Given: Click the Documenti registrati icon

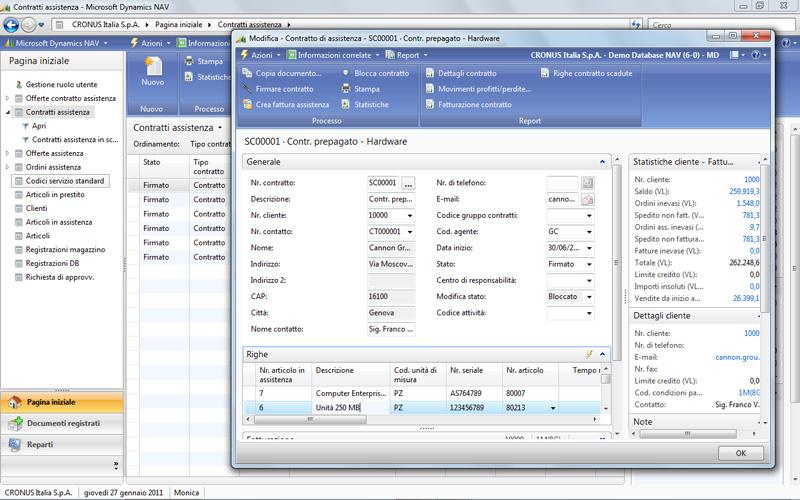Looking at the screenshot, I should (15, 423).
